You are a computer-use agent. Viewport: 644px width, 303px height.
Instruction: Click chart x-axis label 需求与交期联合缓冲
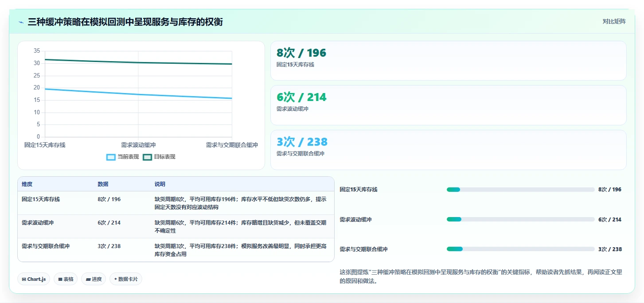232,145
